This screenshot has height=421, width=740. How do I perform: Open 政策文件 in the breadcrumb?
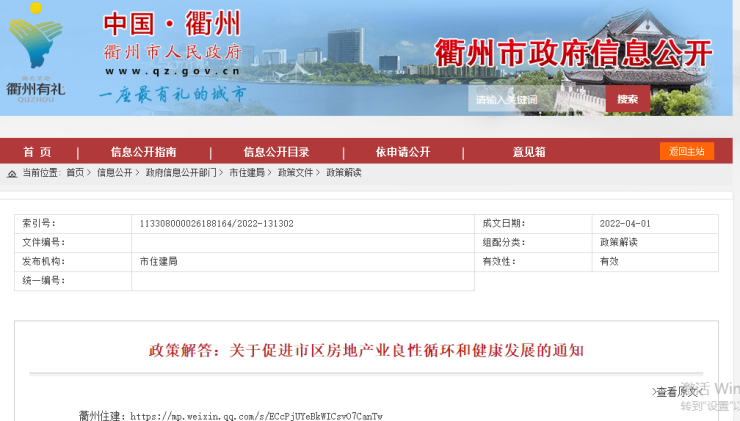(295, 173)
